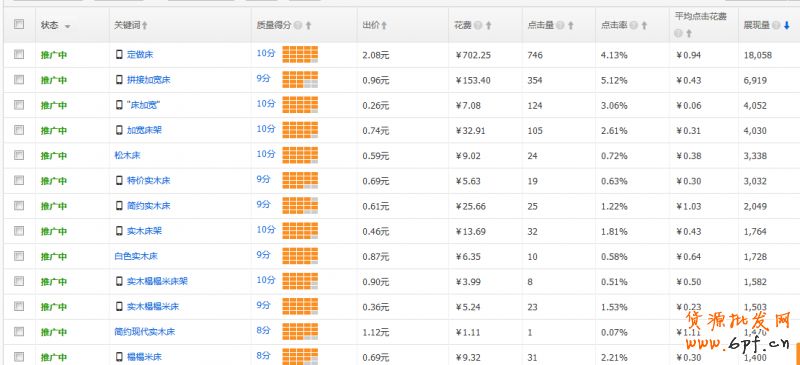Screen dimensions: 800x365
Task: Open the 状态 filter dropdown arrow
Action: click(67, 26)
